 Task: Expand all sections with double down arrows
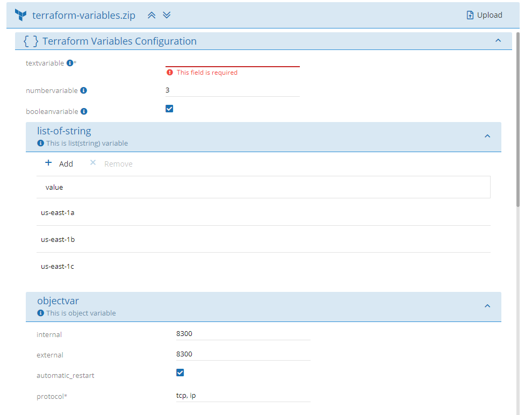(x=167, y=15)
